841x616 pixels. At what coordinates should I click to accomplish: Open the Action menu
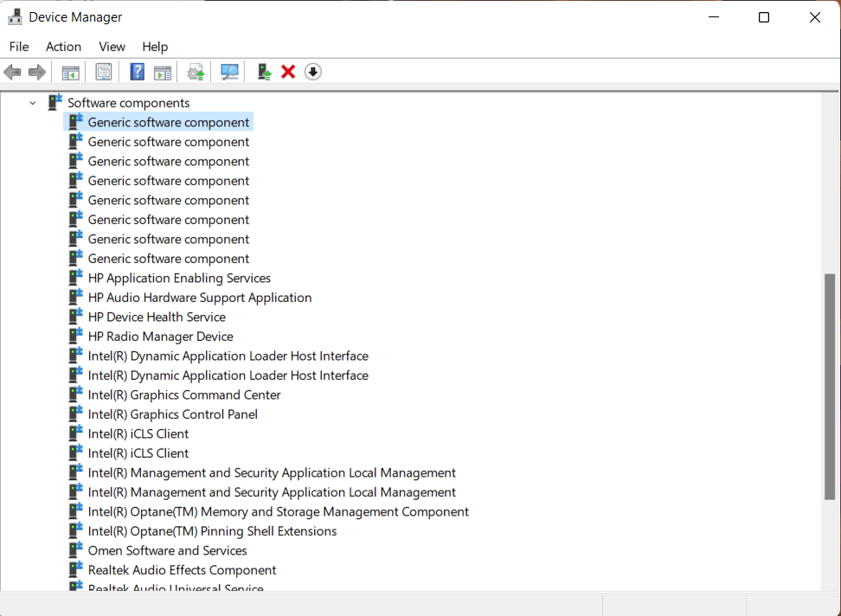click(x=63, y=47)
